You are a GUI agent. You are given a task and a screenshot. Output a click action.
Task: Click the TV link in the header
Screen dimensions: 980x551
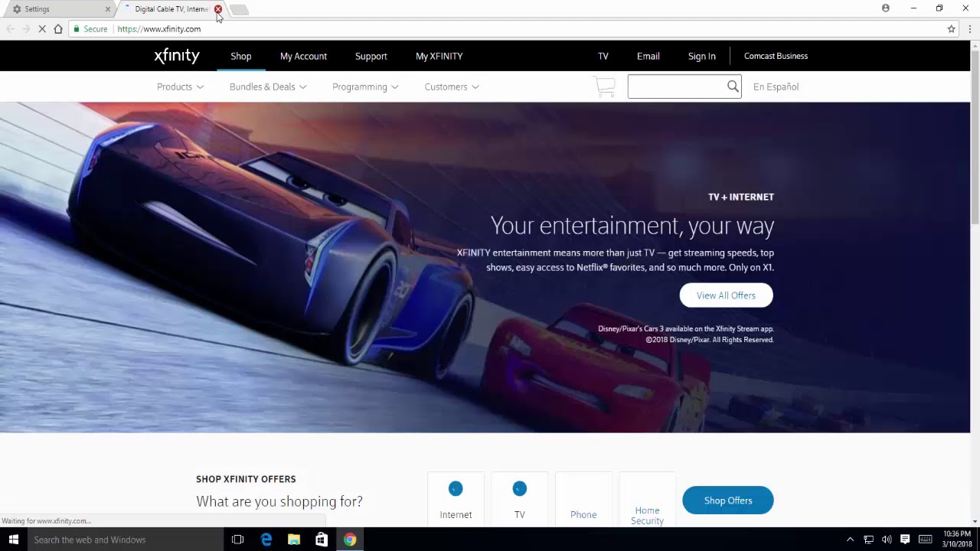pyautogui.click(x=603, y=56)
